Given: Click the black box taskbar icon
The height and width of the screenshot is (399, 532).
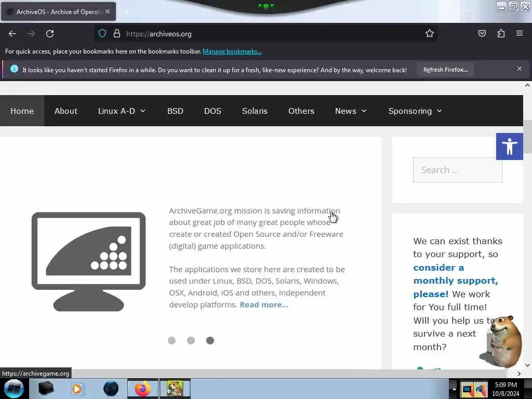Looking at the screenshot, I should pyautogui.click(x=46, y=389).
